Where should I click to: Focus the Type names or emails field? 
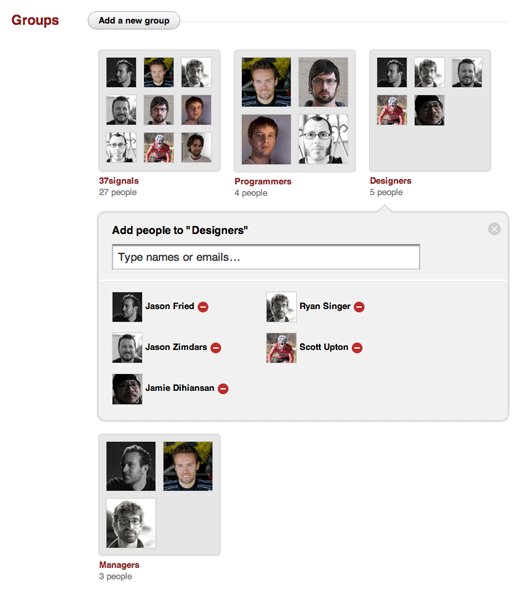pyautogui.click(x=266, y=257)
